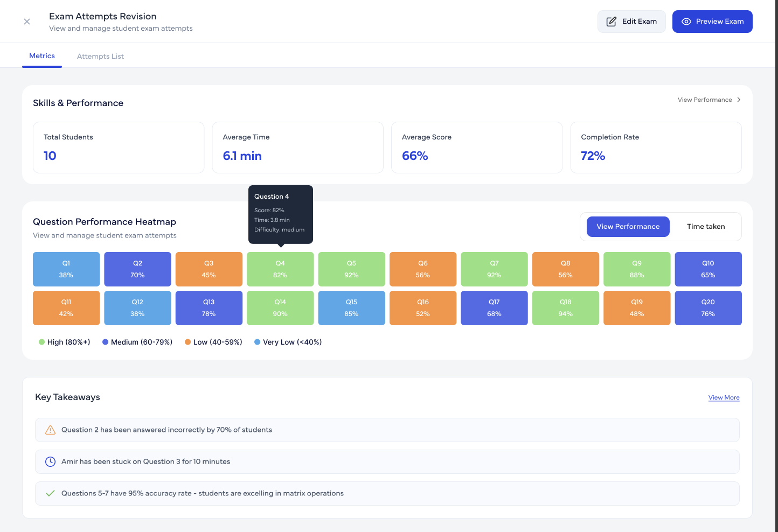Click the warning triangle icon for Question 2
778x532 pixels.
pyautogui.click(x=50, y=430)
